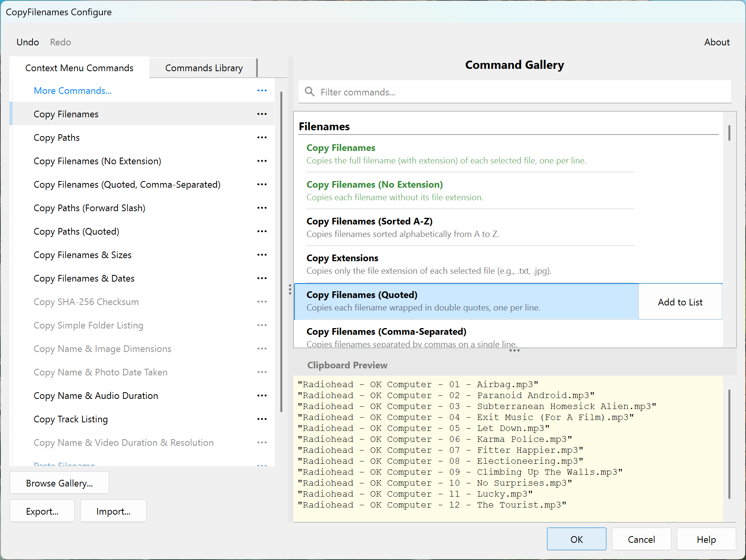Click ellipsis next to Copy SHA-256 Checksum
Viewport: 746px width, 560px height.
pyautogui.click(x=262, y=302)
